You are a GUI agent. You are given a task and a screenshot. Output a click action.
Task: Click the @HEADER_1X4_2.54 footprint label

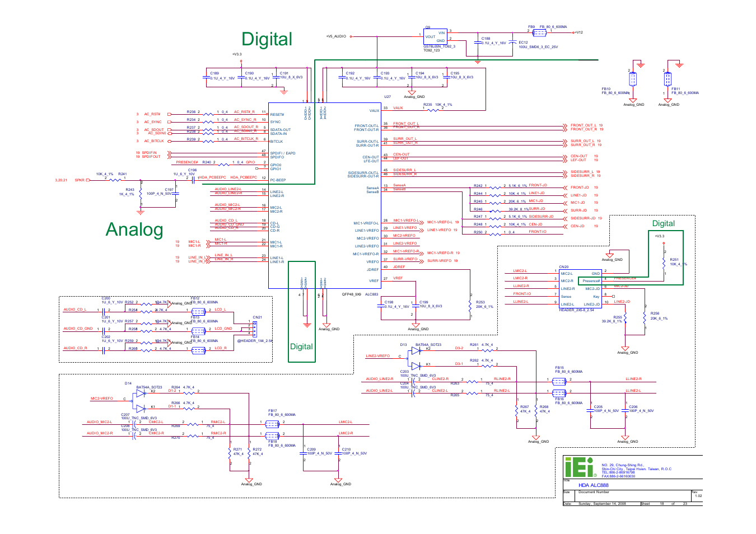click(x=255, y=341)
